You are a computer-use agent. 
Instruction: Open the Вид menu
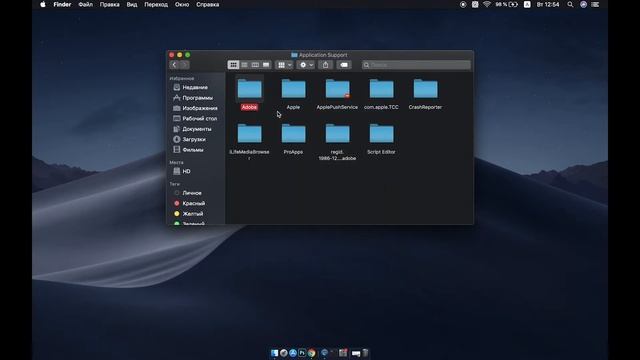tap(132, 4)
